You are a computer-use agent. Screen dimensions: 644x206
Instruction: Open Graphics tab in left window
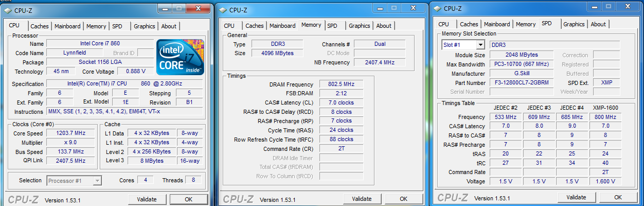[x=145, y=26]
